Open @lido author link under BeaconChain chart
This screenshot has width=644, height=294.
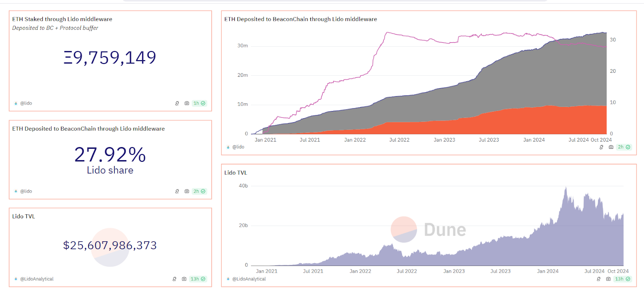(238, 147)
